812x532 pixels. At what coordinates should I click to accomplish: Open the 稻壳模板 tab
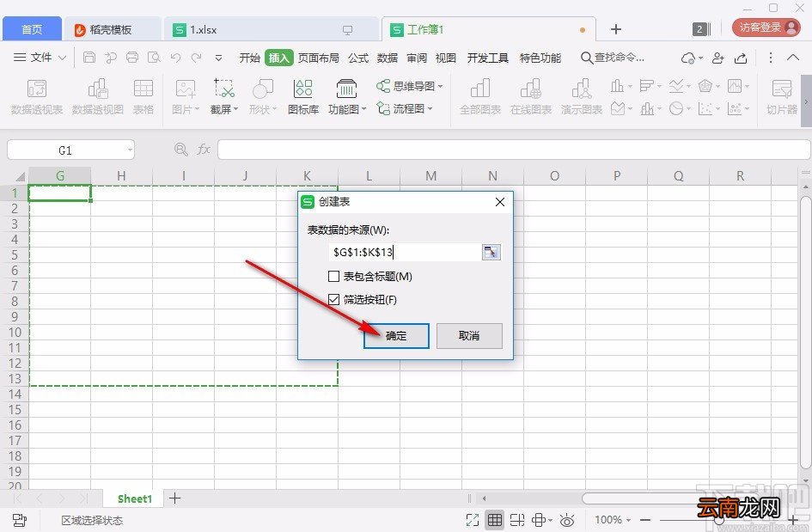pyautogui.click(x=113, y=29)
